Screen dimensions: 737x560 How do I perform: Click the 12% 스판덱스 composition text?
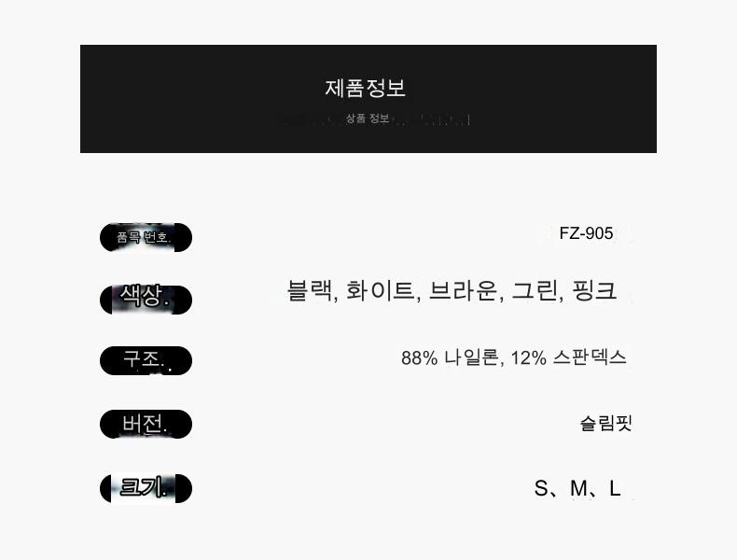pyautogui.click(x=569, y=357)
